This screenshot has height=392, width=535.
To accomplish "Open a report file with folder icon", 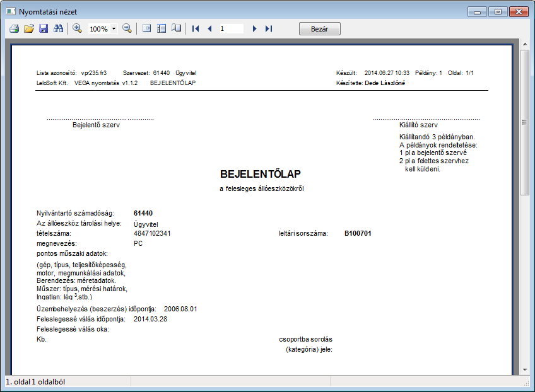I will click(29, 28).
